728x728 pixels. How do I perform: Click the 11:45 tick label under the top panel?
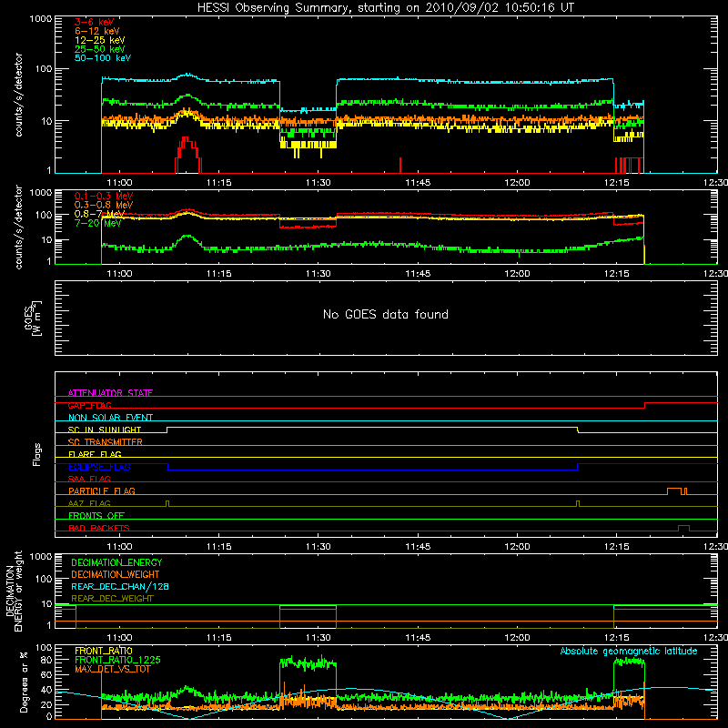coord(418,183)
